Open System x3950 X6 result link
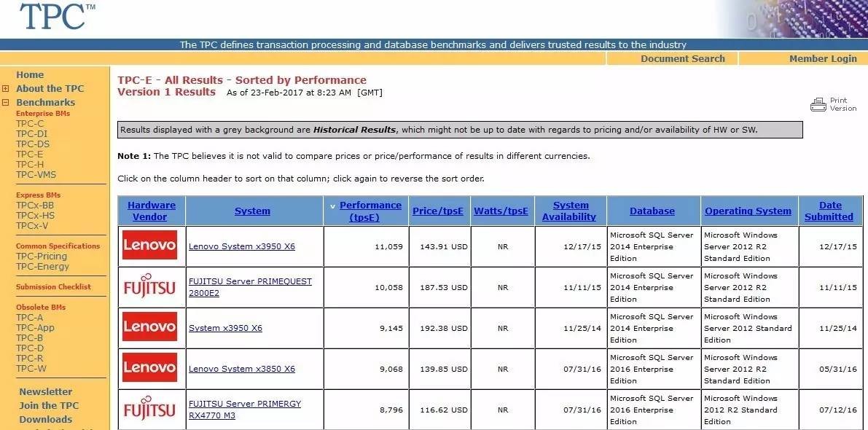Viewport: 868px width, 430px height. 225,328
